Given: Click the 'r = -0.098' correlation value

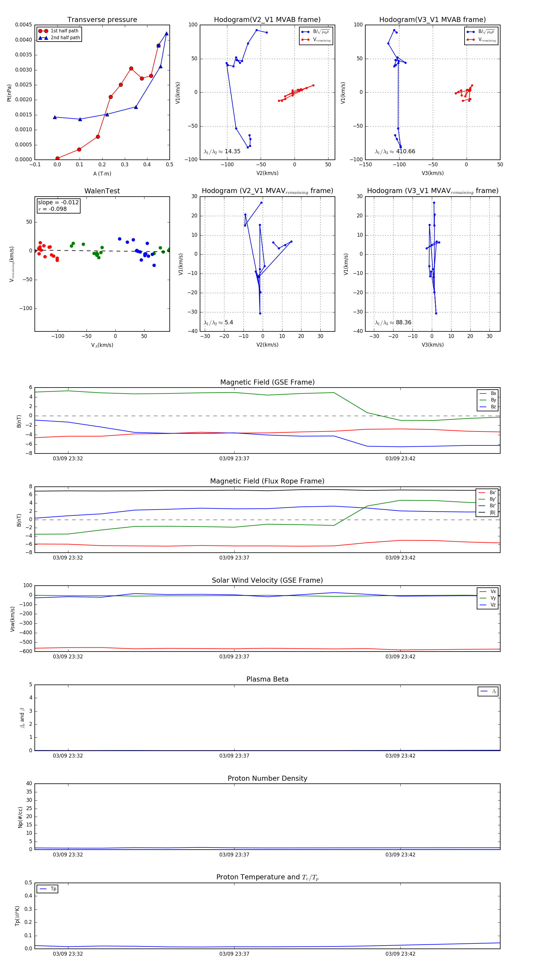Looking at the screenshot, I should pyautogui.click(x=52, y=209).
